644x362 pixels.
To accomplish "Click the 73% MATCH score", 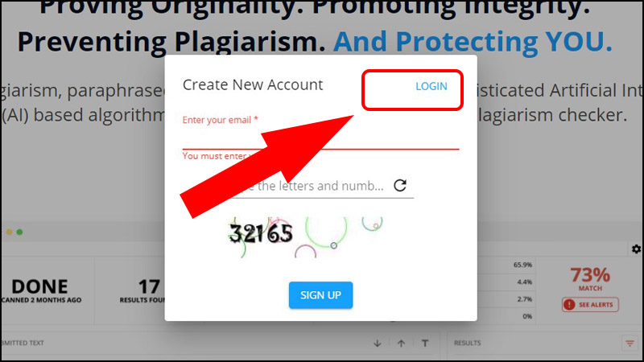I will coord(590,278).
